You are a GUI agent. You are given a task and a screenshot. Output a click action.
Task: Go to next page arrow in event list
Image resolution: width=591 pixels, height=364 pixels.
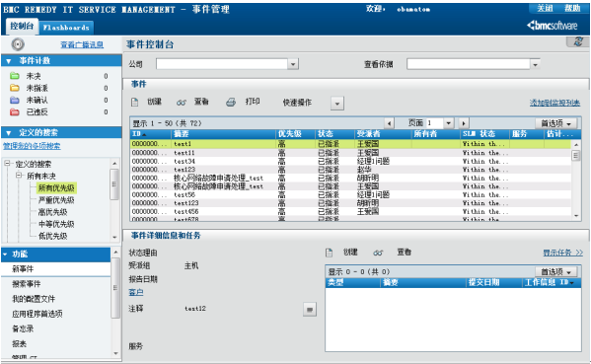click(463, 123)
